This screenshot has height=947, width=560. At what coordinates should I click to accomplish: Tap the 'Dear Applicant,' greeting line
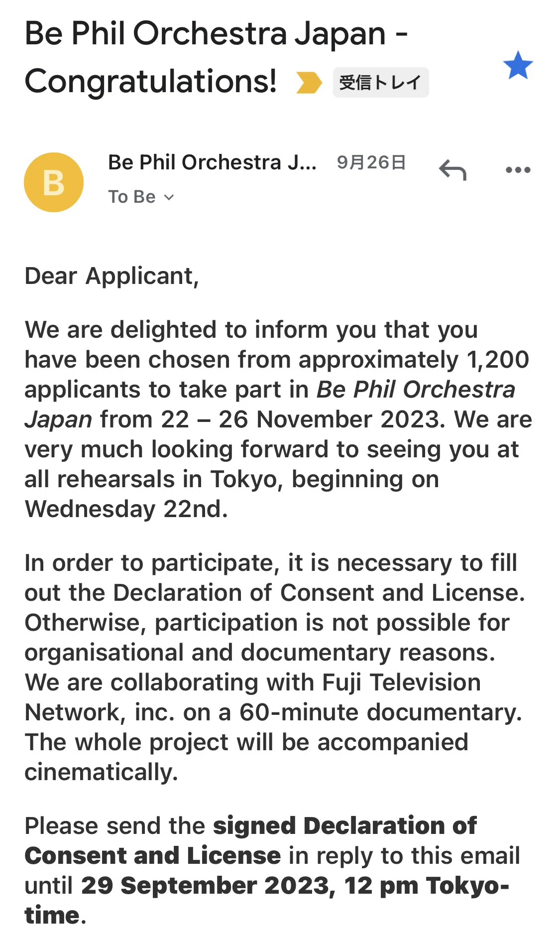click(x=112, y=276)
